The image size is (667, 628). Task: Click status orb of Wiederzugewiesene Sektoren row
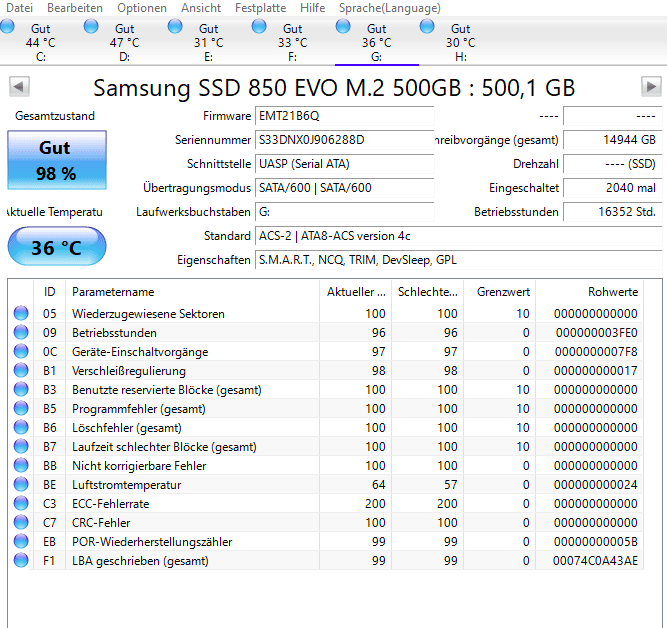point(21,313)
